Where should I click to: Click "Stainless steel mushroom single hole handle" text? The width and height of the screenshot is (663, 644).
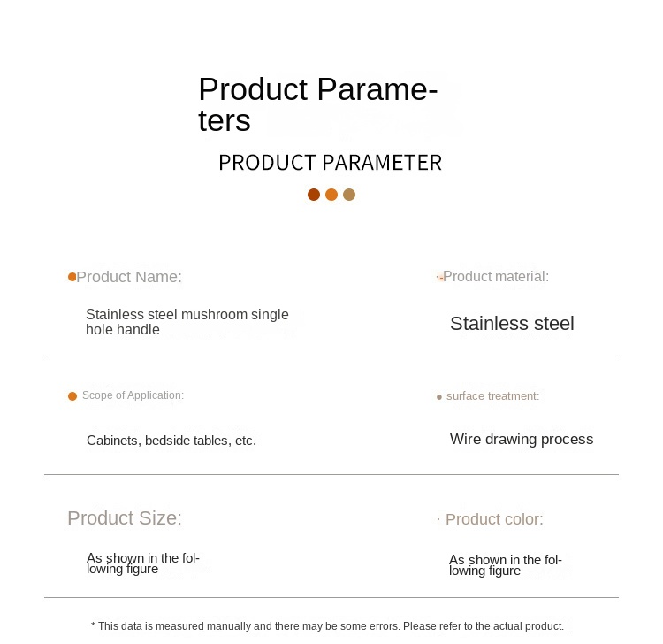pyautogui.click(x=187, y=322)
